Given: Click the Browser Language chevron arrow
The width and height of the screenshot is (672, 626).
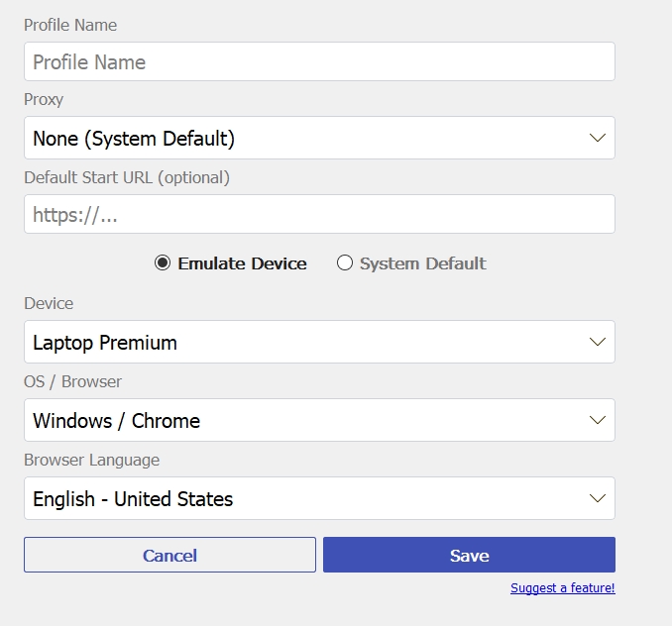Looking at the screenshot, I should (x=597, y=498).
